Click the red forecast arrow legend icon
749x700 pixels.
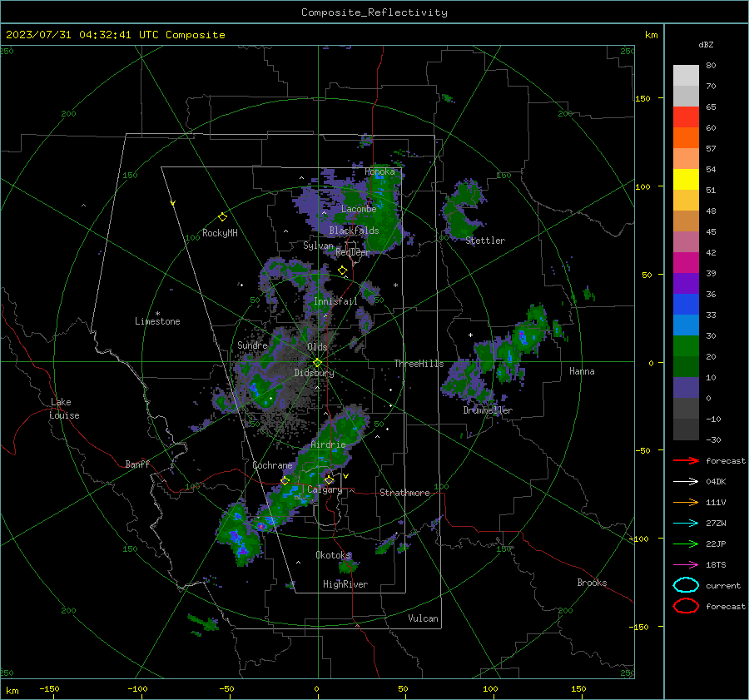tap(686, 460)
